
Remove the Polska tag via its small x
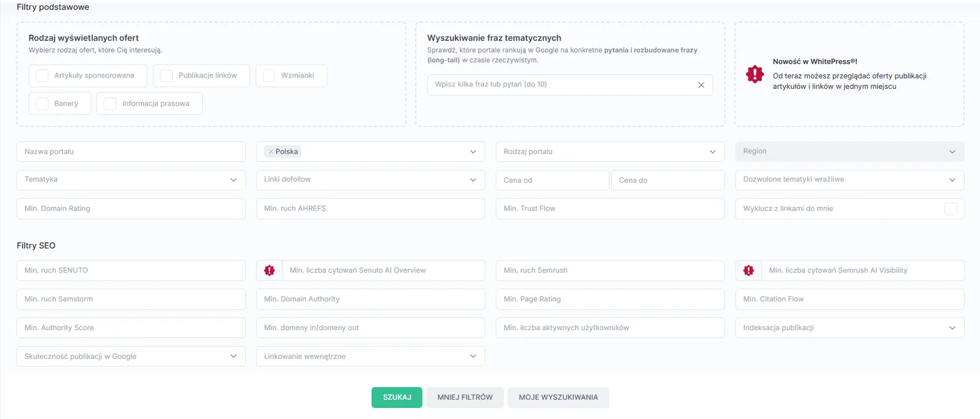[271, 152]
